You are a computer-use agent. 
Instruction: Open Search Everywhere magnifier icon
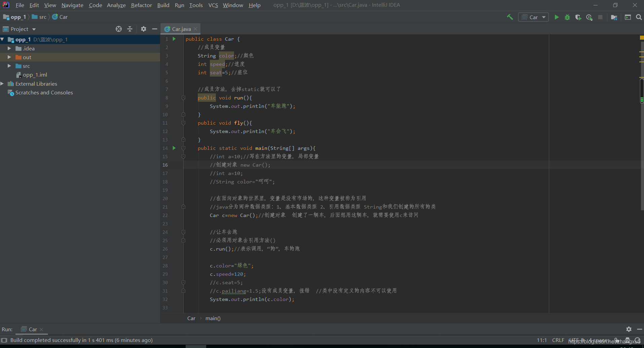(639, 17)
